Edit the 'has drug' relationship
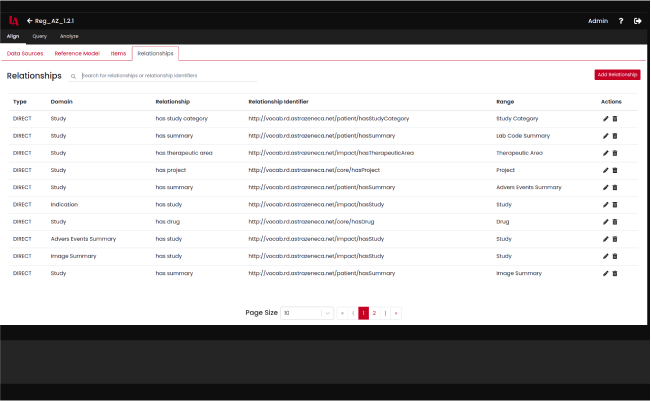The image size is (651, 401). [606, 222]
